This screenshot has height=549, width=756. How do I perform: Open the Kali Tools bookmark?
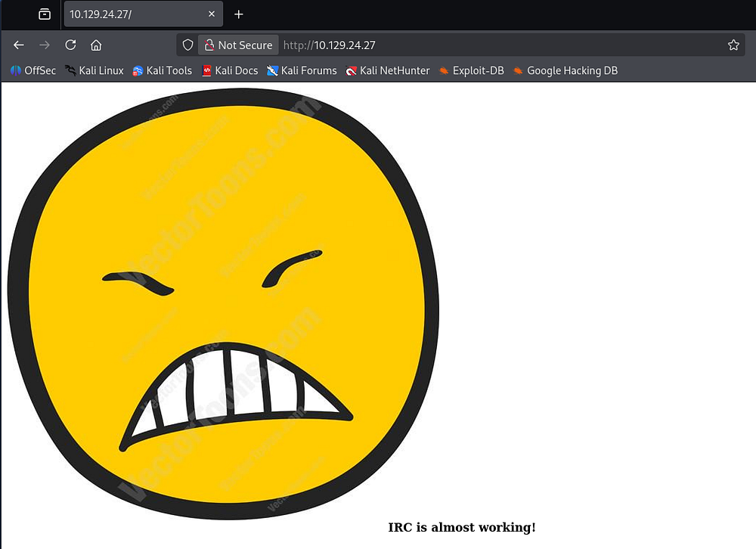click(163, 70)
